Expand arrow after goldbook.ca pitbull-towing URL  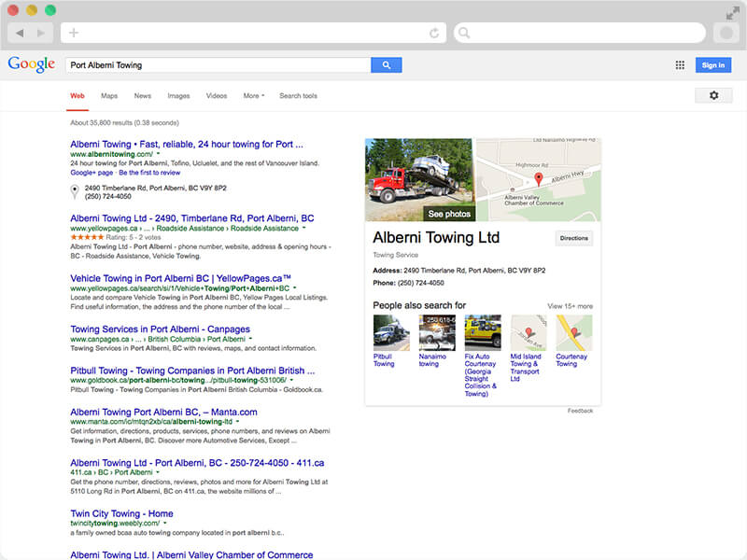tap(291, 380)
